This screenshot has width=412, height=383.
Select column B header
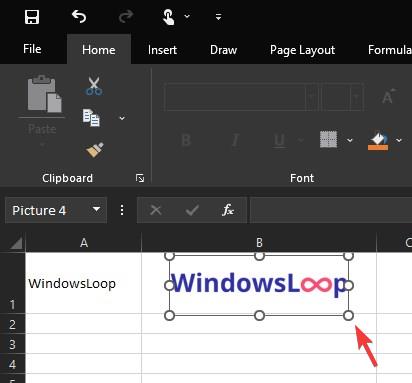[x=259, y=243]
